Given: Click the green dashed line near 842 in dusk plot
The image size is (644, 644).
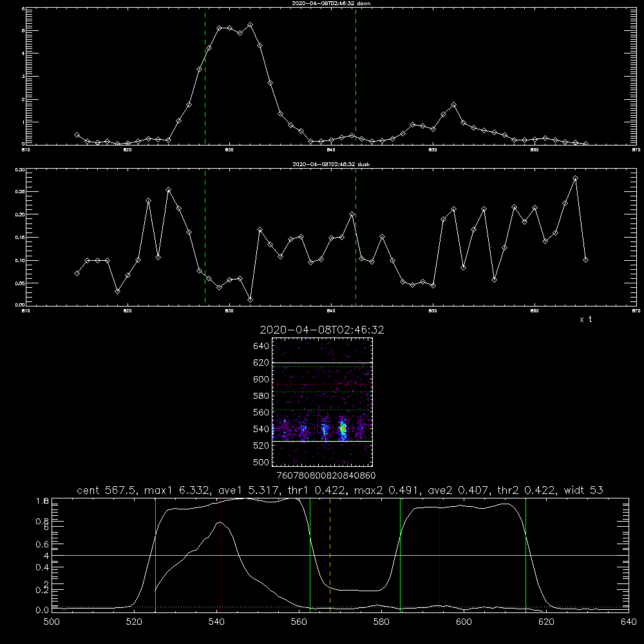Looking at the screenshot, I should [x=355, y=237].
